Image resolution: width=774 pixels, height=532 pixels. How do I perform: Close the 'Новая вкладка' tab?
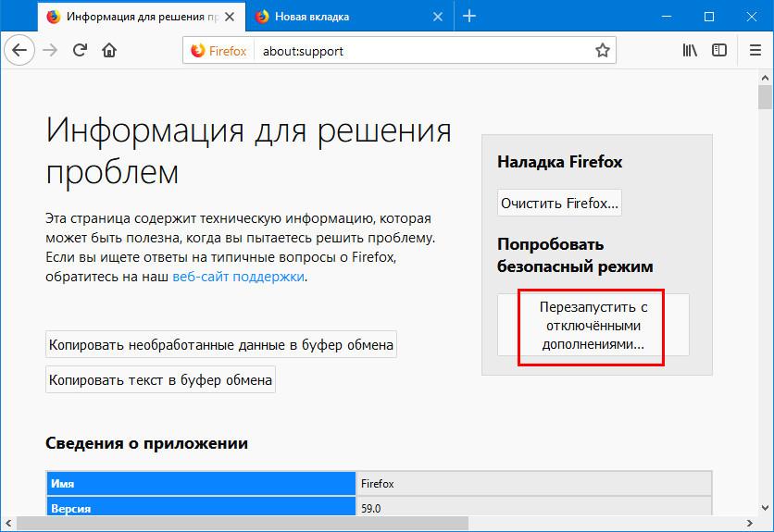pyautogui.click(x=437, y=17)
